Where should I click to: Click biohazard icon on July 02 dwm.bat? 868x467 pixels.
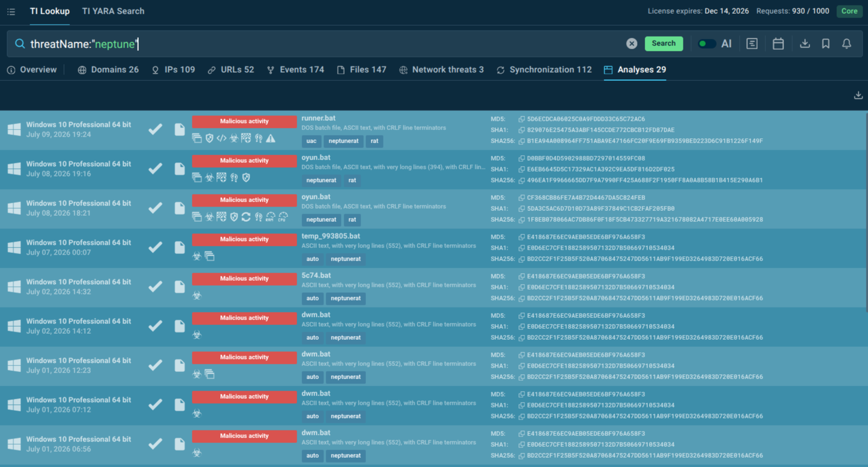pos(197,335)
